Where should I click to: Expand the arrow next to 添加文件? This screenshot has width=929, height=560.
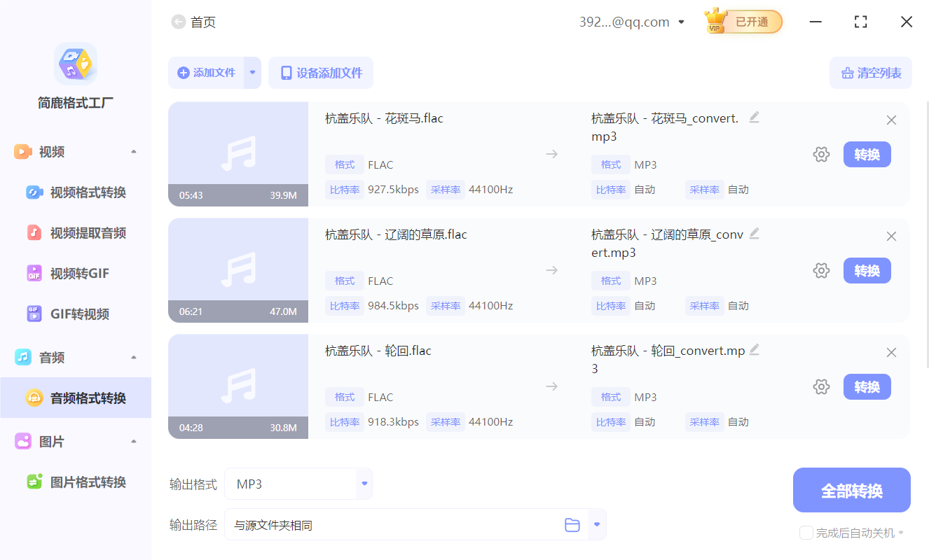[252, 73]
